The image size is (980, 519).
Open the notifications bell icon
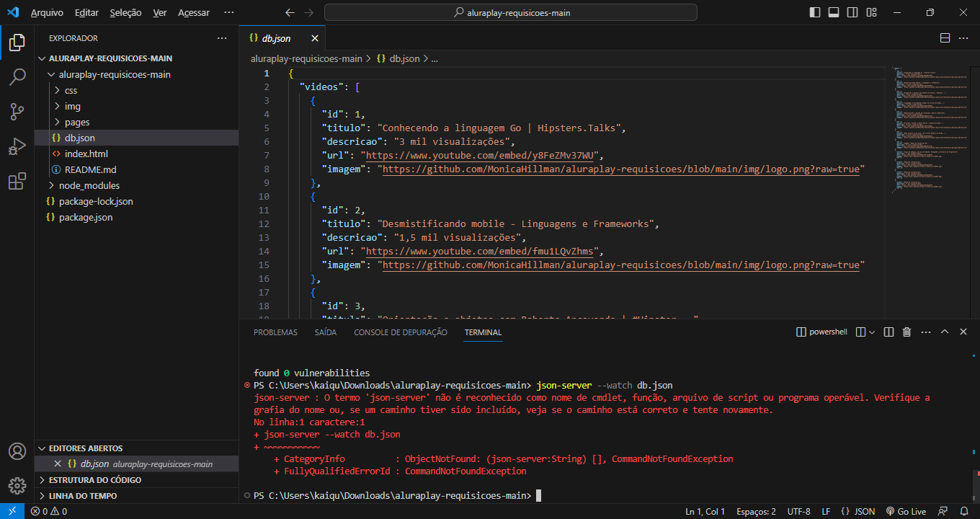tap(964, 511)
